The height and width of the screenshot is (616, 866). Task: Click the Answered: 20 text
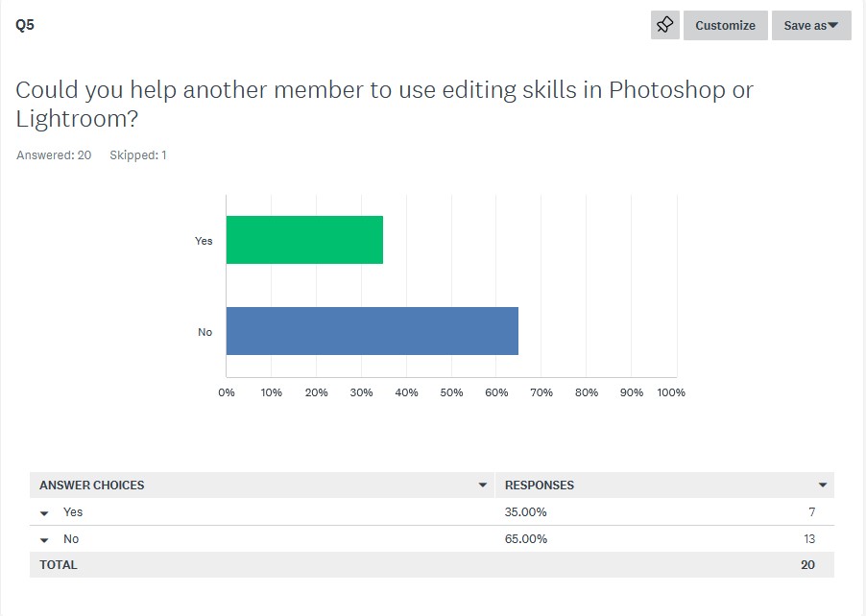[x=54, y=155]
